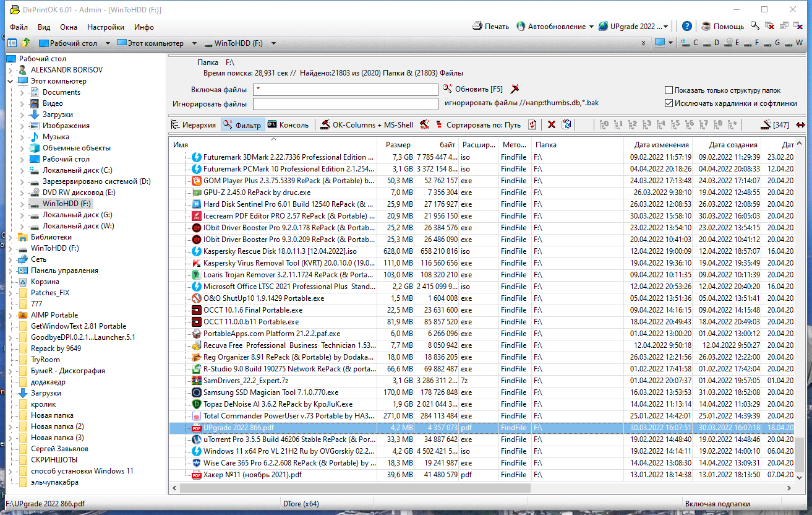Click the OK-Columns + MS-Shell button
Screen dimensions: 812x515
[367, 124]
